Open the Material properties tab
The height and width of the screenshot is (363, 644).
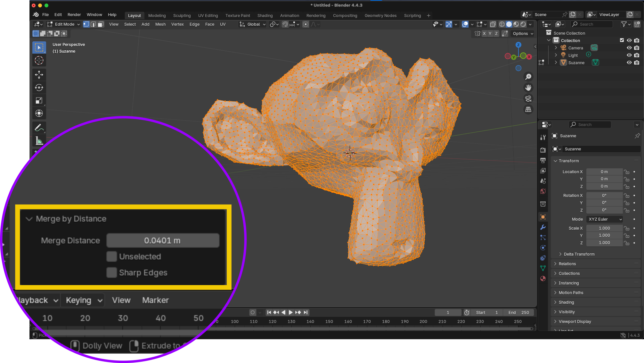[x=543, y=278]
